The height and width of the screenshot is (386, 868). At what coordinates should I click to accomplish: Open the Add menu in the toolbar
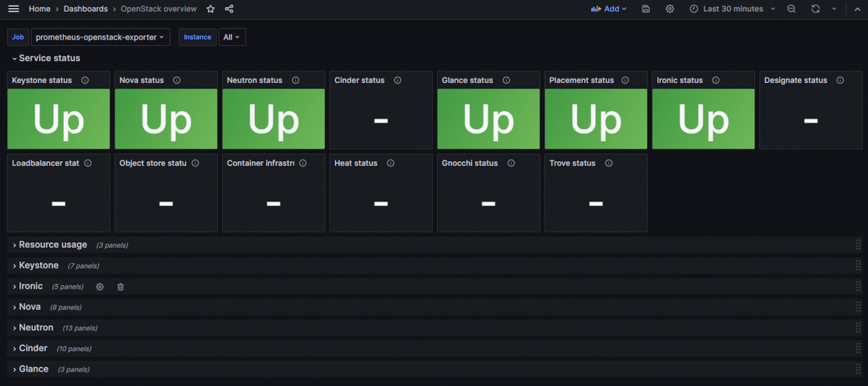pyautogui.click(x=609, y=9)
